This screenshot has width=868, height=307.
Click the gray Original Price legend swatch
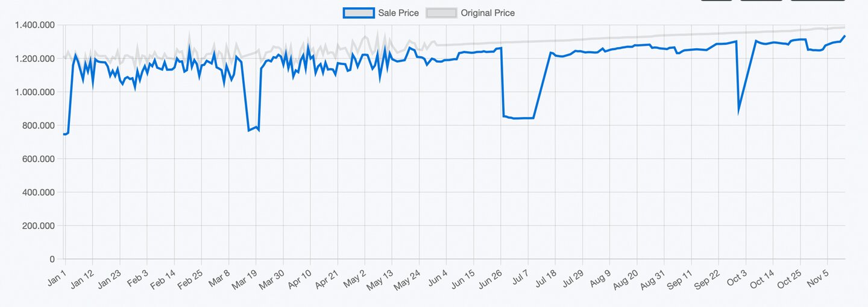click(x=441, y=13)
